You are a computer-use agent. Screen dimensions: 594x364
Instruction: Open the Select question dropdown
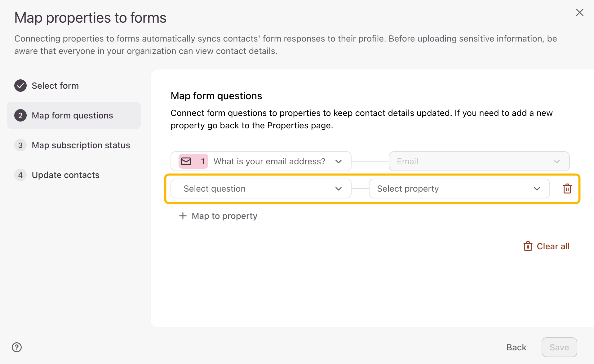[x=261, y=189]
